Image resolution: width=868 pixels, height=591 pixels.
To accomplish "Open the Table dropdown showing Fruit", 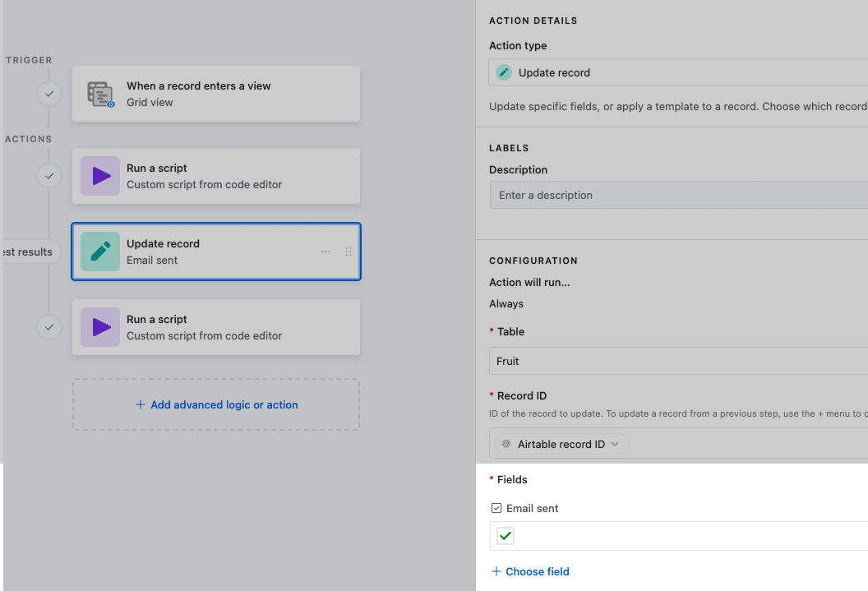I will 679,361.
